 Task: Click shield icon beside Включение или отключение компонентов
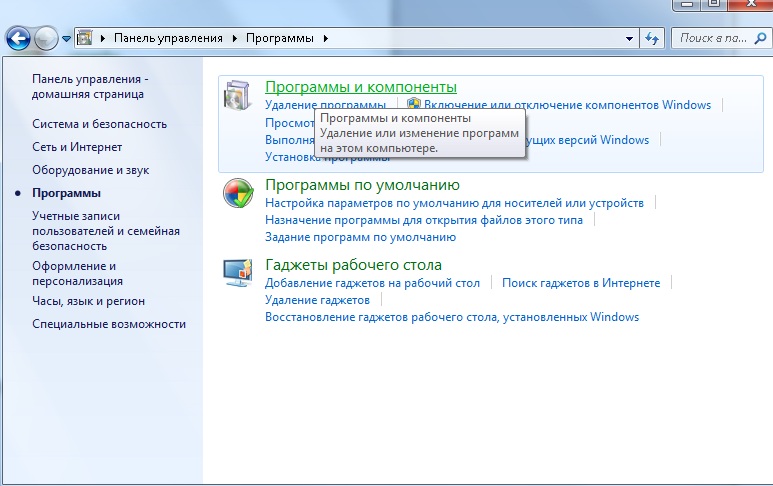coord(414,104)
